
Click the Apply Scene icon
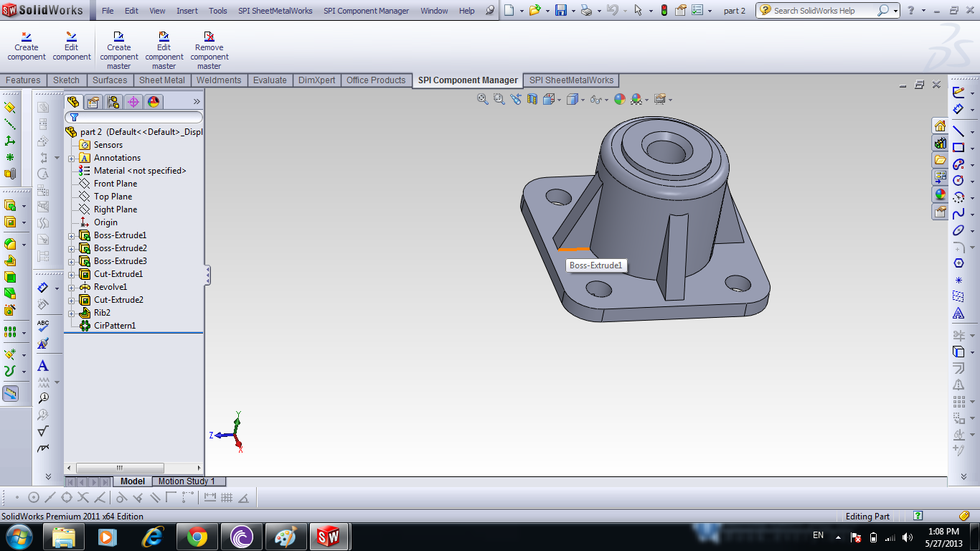pyautogui.click(x=636, y=100)
